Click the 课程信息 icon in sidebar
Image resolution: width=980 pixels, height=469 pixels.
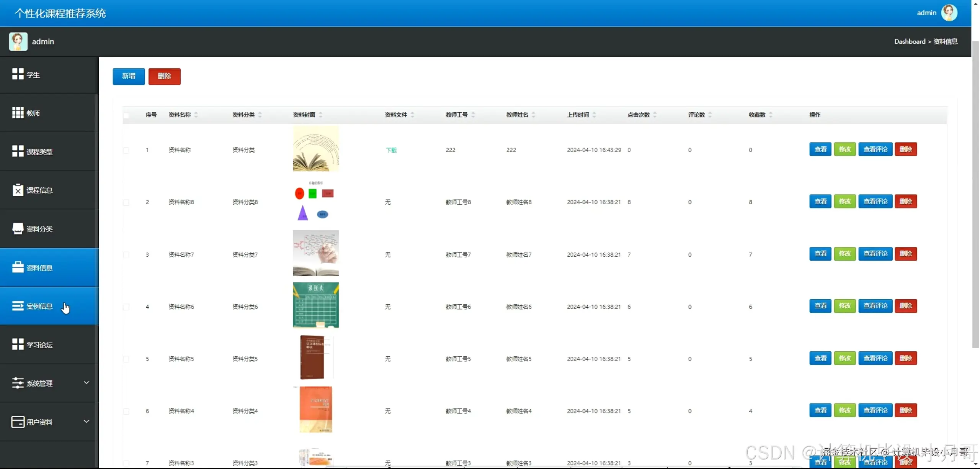click(18, 190)
